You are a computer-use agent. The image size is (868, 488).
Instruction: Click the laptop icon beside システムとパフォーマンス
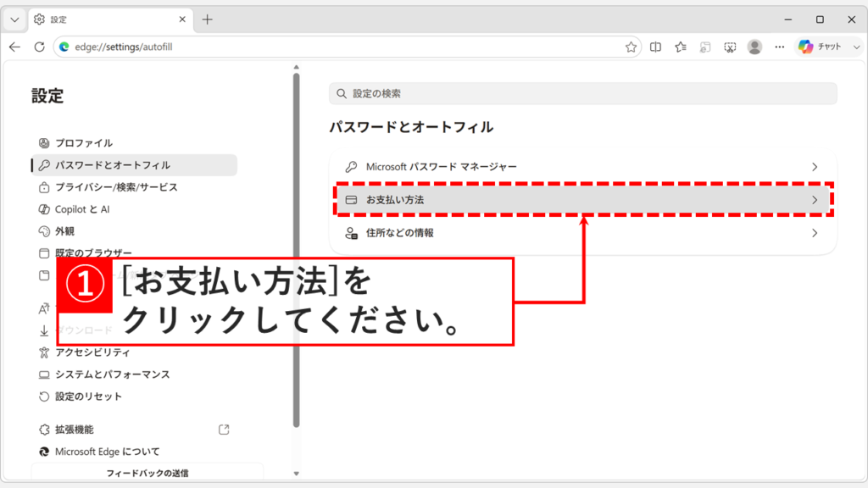44,374
